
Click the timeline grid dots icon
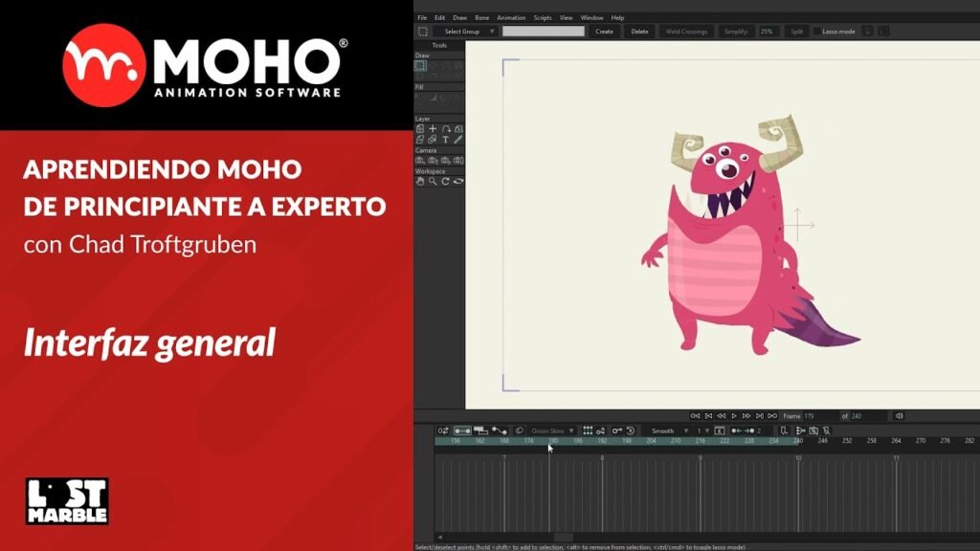589,430
